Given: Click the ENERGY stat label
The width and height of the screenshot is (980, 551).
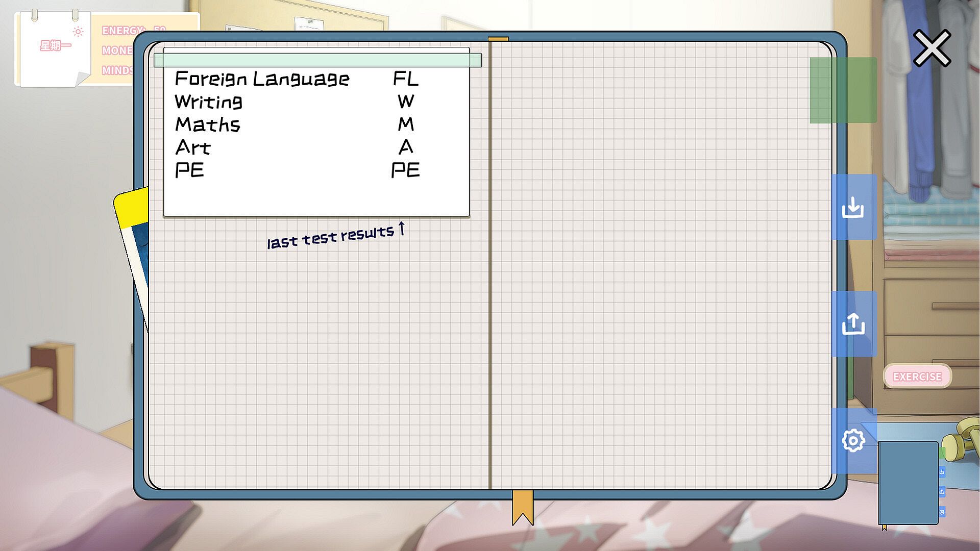Looking at the screenshot, I should pos(122,31).
